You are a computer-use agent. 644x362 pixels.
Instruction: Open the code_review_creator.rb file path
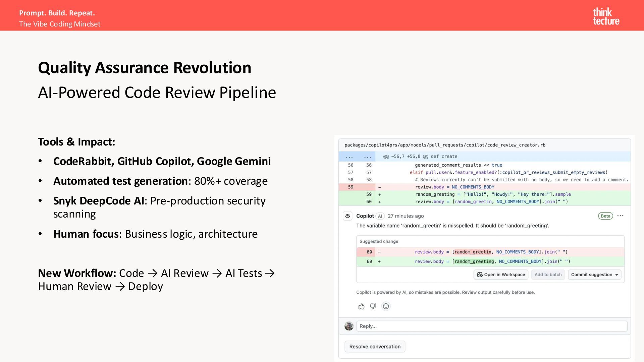445,145
